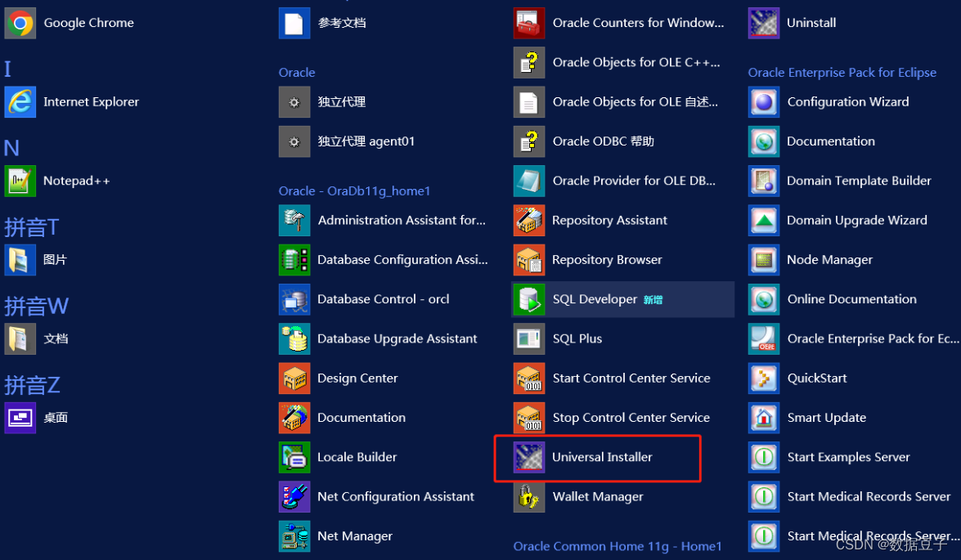
Task: Click Stop Control Center Service icon
Action: 529,418
